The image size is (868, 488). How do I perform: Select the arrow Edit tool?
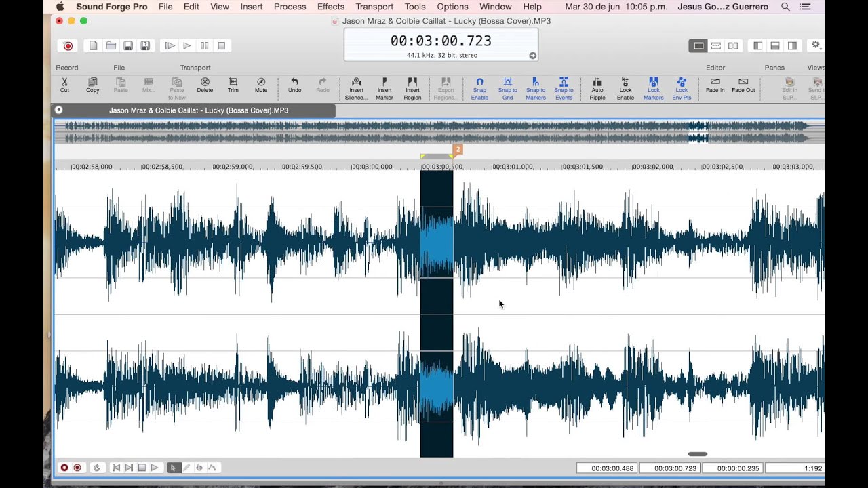(x=174, y=468)
